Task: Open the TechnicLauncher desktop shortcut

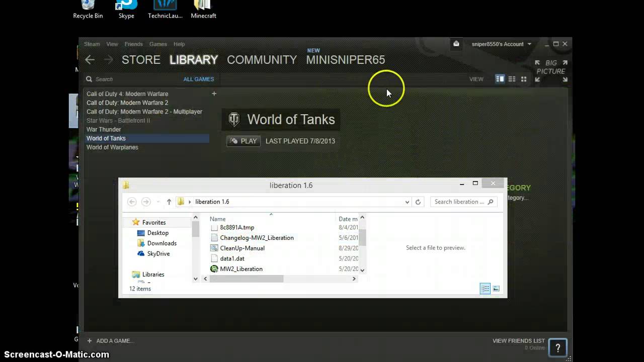Action: 165,9
